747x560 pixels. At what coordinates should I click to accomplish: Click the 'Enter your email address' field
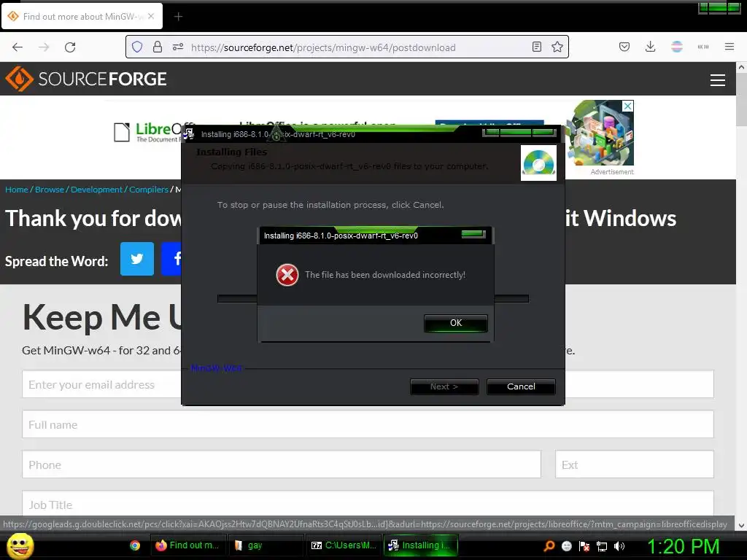click(101, 384)
